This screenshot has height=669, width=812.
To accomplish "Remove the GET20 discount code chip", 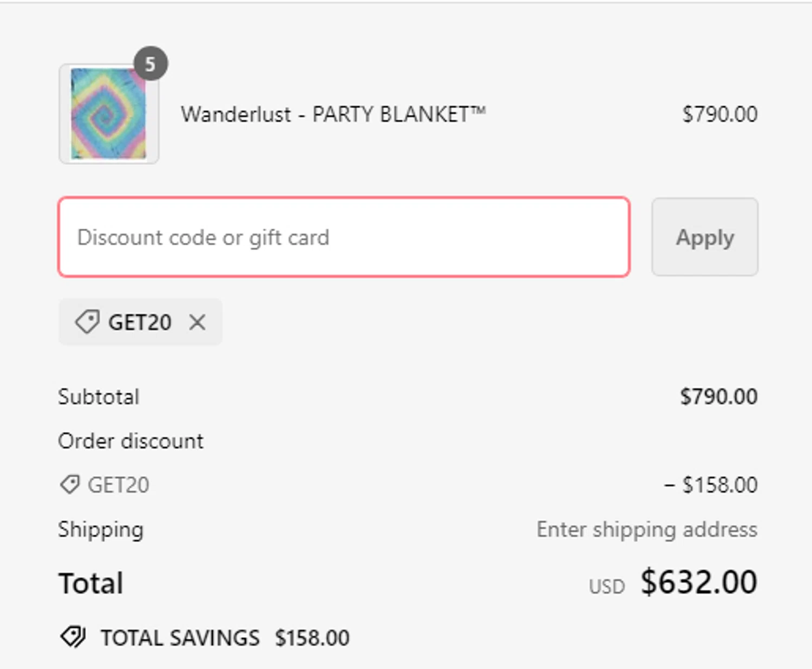I will 198,322.
